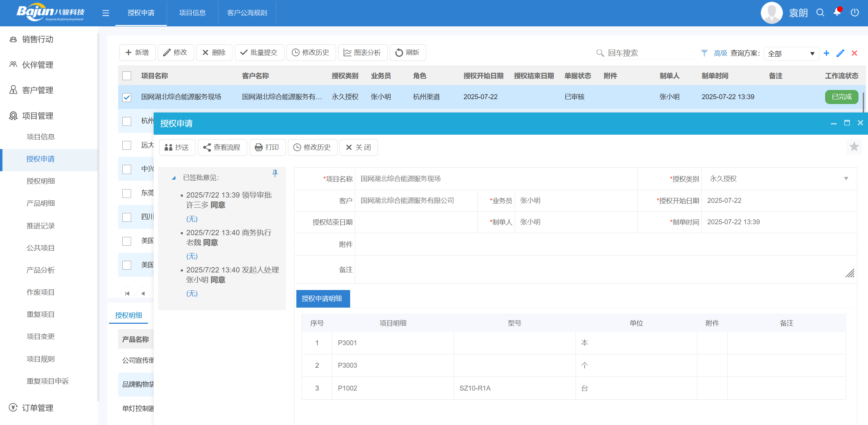Screen dimensions: 868x425
Task: Open the global search magnifier icon
Action: pos(820,13)
